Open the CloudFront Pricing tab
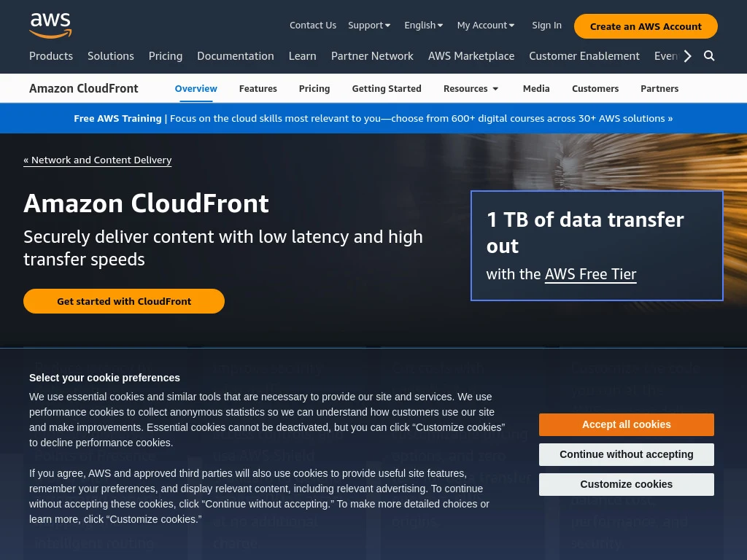 (x=314, y=88)
